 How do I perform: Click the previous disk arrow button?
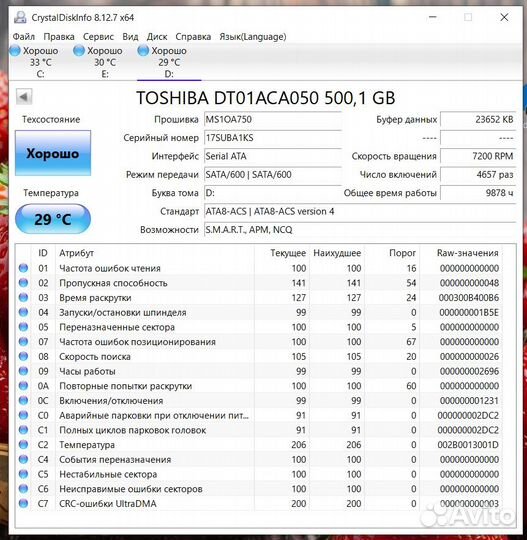[24, 97]
